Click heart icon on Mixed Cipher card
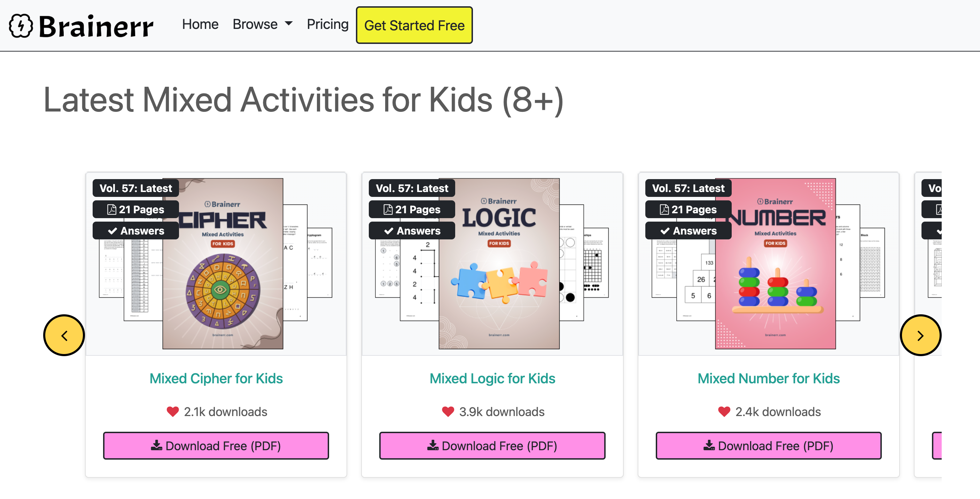Screen dimensions: 980x499 point(173,412)
